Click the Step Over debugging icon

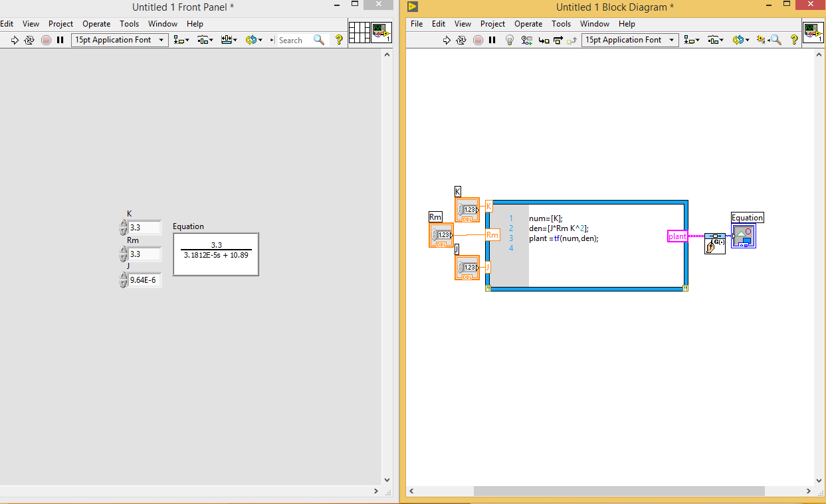(560, 40)
